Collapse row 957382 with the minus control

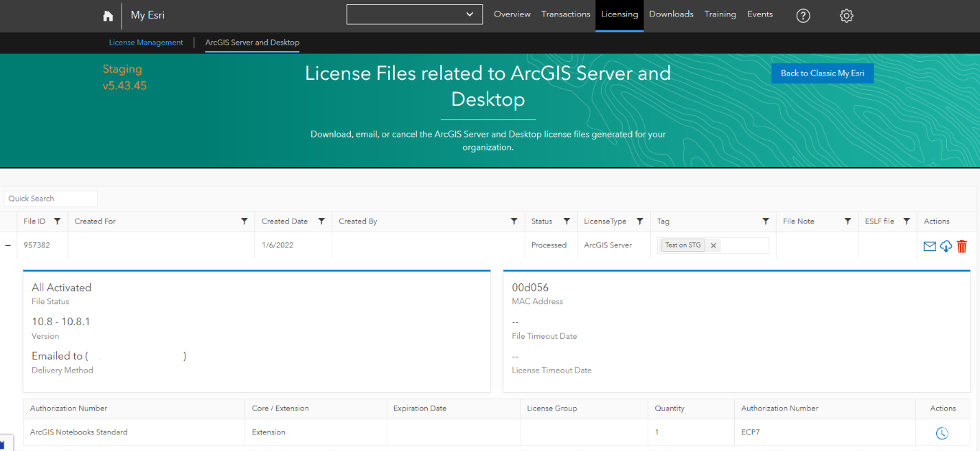8,245
